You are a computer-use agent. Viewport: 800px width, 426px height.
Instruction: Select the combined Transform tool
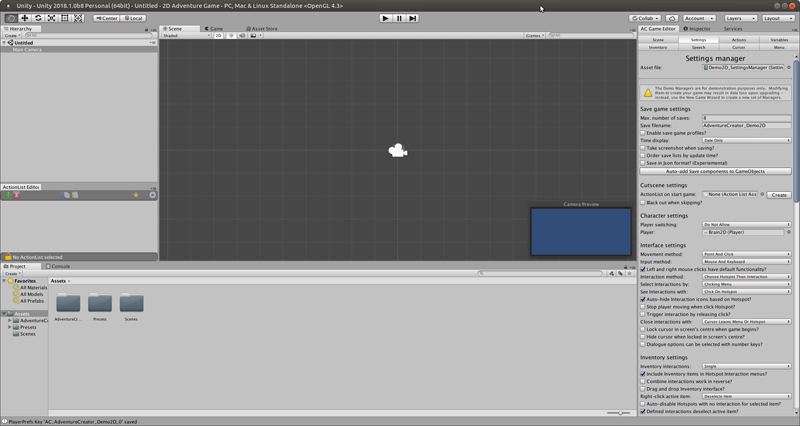click(x=78, y=18)
